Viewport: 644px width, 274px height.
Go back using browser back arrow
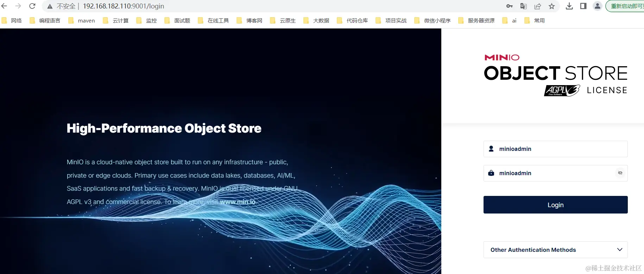point(5,6)
